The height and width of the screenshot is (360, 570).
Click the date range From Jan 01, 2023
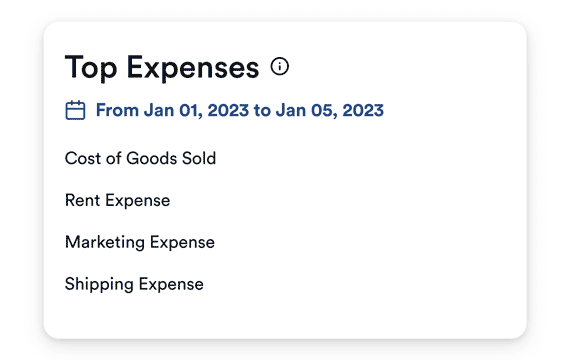(x=240, y=110)
